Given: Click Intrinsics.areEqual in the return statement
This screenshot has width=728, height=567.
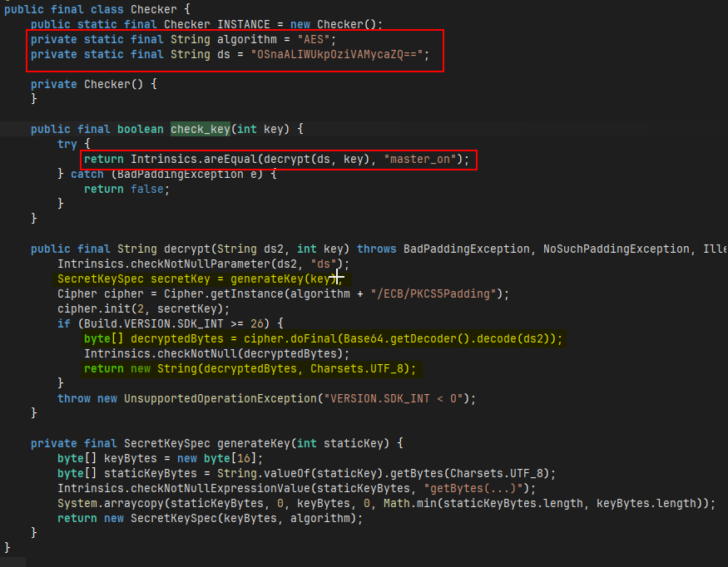Looking at the screenshot, I should (194, 159).
